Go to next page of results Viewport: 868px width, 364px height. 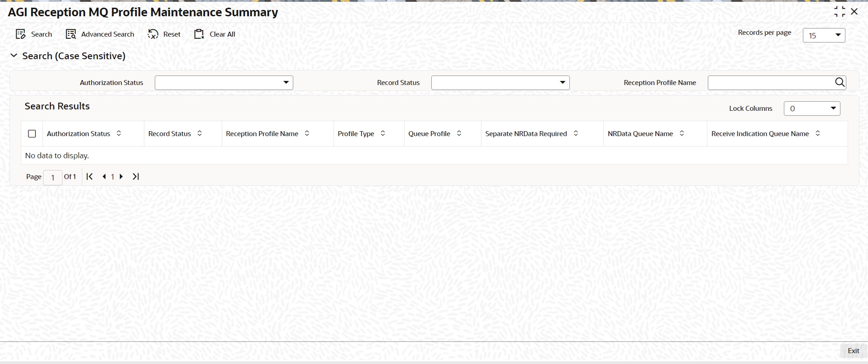pos(121,176)
